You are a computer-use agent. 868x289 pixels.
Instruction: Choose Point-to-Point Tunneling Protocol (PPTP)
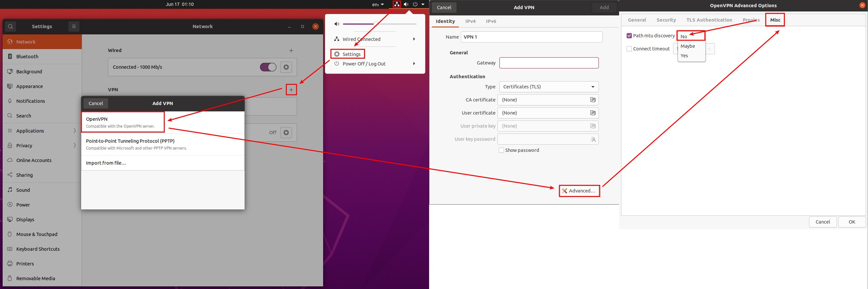pos(163,144)
